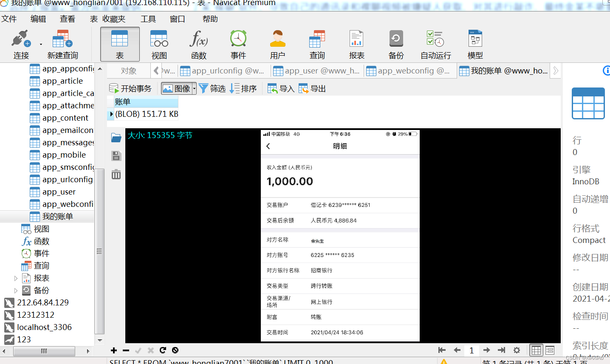Click the 排序 (Sort) button
610x364 pixels.
point(243,88)
